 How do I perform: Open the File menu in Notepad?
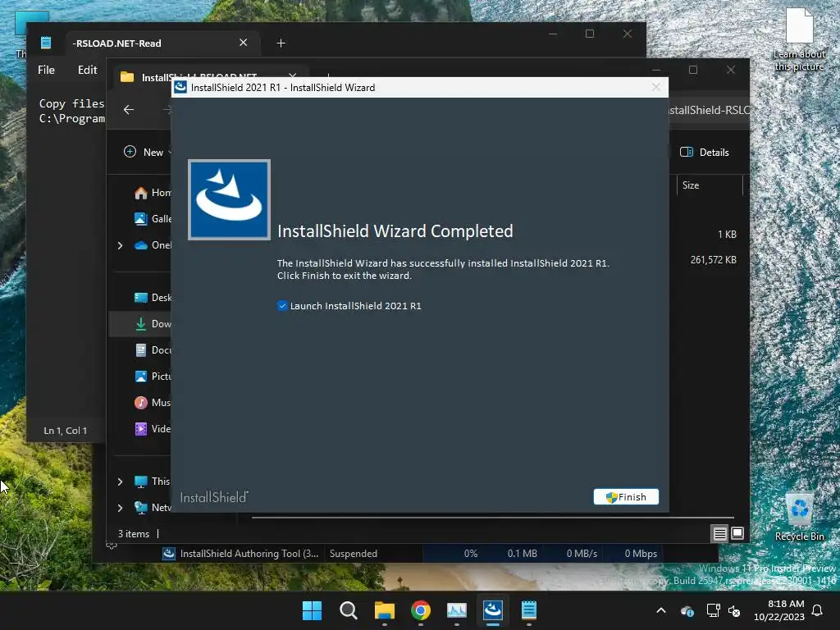[x=46, y=70]
